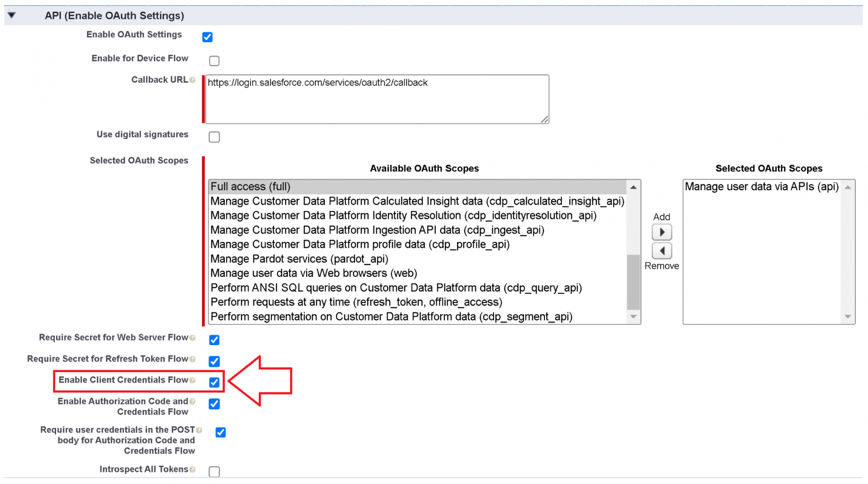Uncheck the Enable OAuth Settings checkbox
The width and height of the screenshot is (868, 484).
tap(207, 37)
